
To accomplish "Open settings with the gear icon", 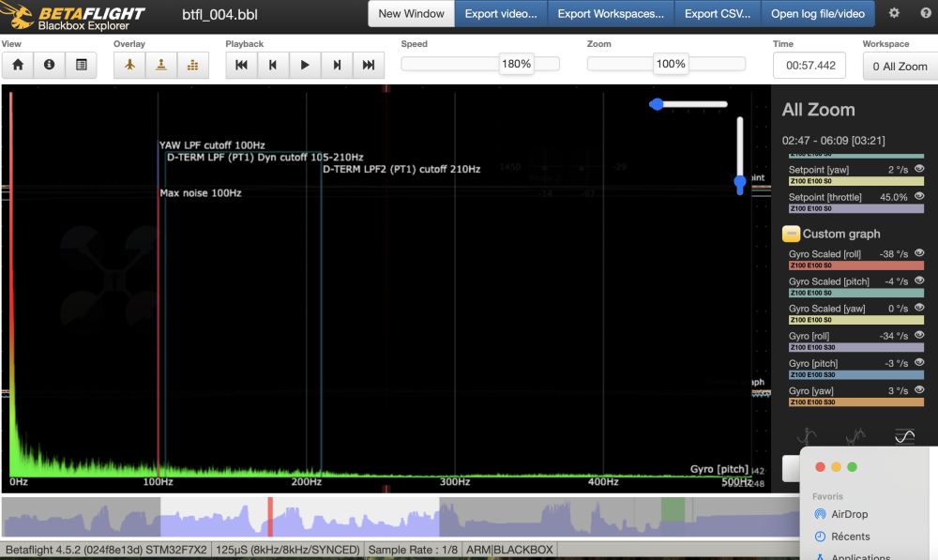I will 895,13.
